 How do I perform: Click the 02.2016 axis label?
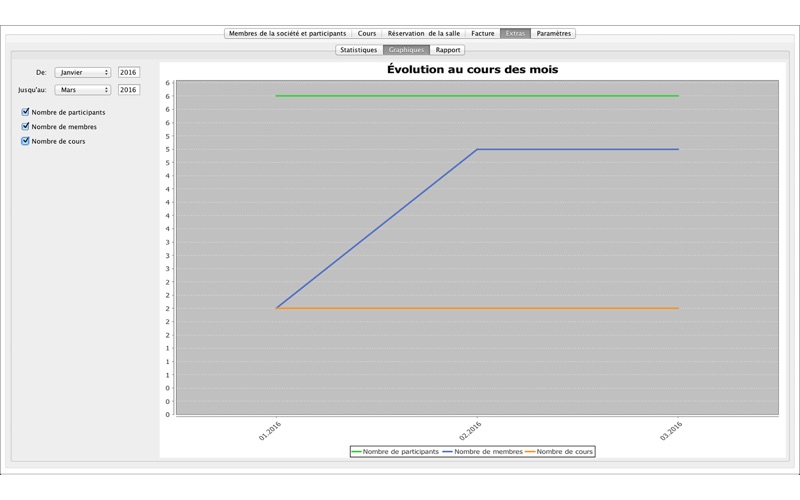tap(470, 431)
